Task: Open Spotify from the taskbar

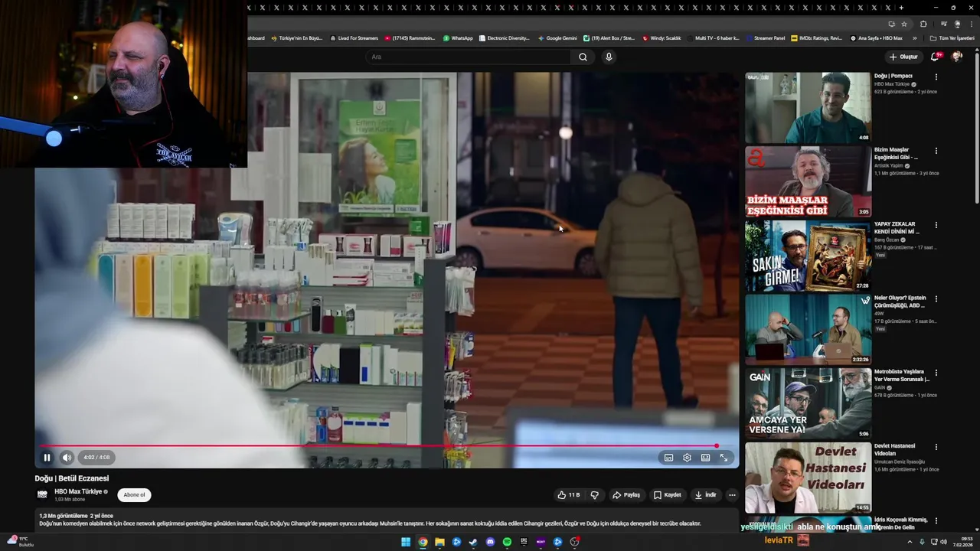Action: tap(507, 542)
